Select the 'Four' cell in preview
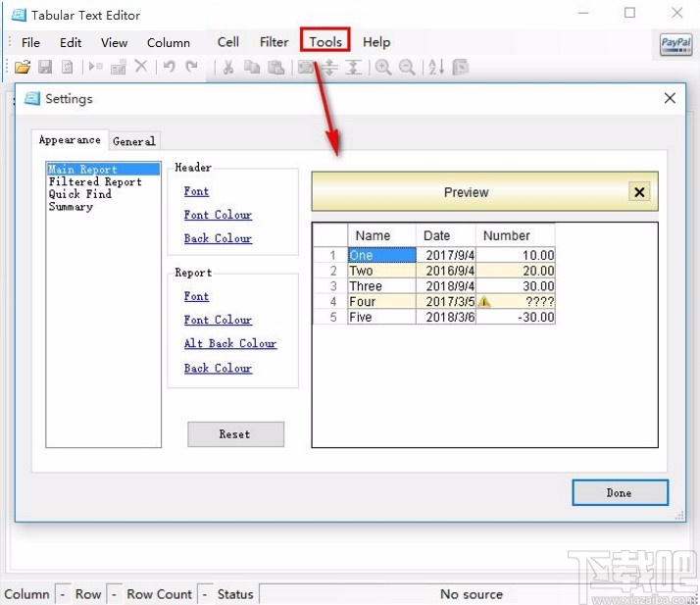The image size is (700, 605). (x=381, y=301)
